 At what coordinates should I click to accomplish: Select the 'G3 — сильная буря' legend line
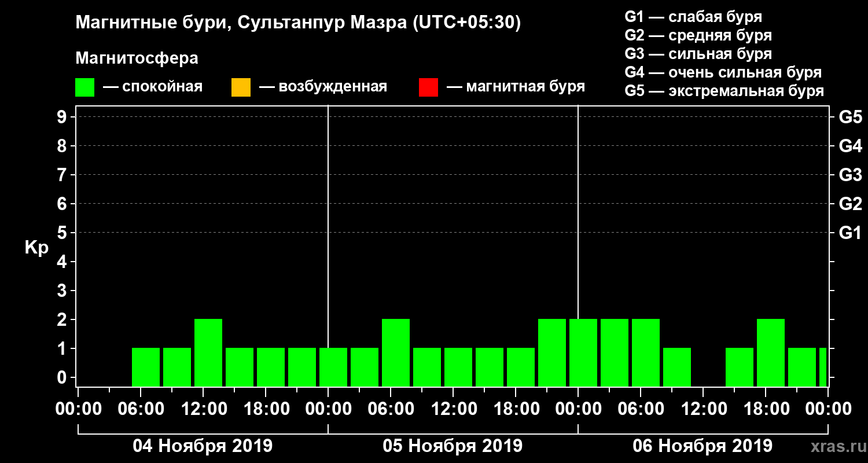[698, 54]
